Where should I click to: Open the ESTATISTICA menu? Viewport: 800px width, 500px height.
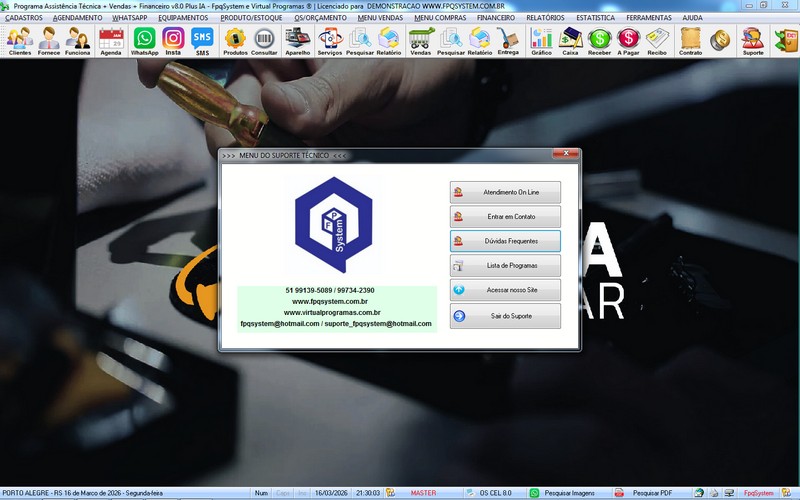(595, 18)
